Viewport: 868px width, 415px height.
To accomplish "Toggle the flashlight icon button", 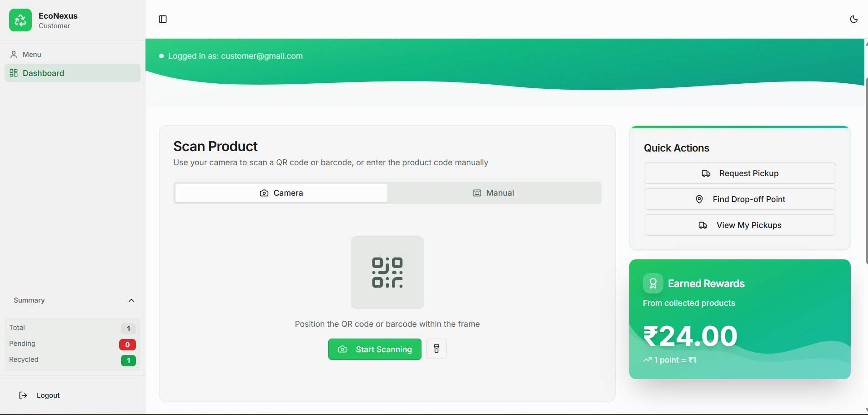I will 437,349.
